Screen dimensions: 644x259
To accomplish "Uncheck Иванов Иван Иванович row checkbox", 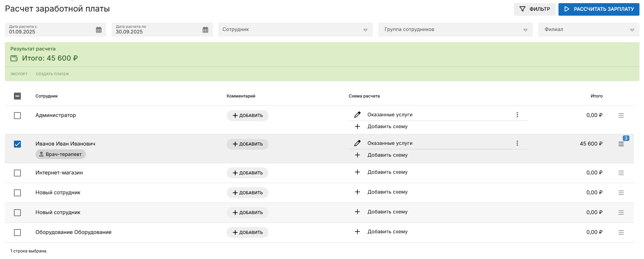I will [17, 144].
